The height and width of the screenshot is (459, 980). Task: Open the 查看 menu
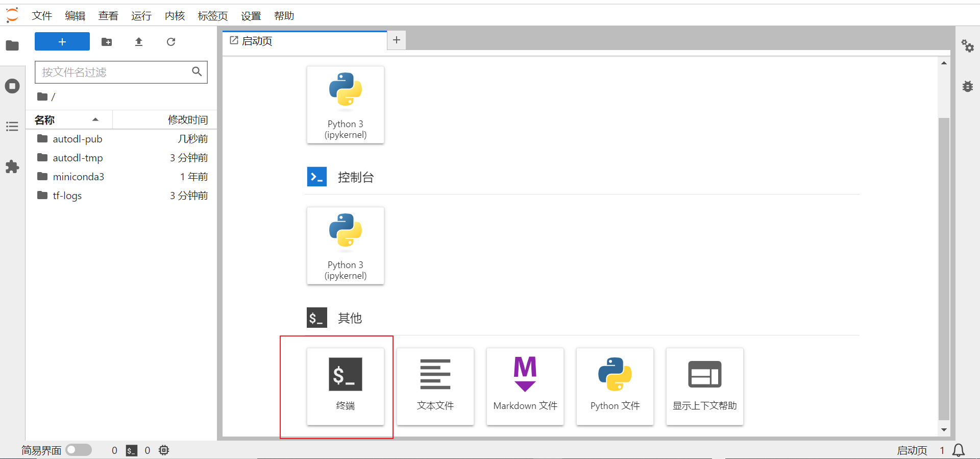(108, 16)
